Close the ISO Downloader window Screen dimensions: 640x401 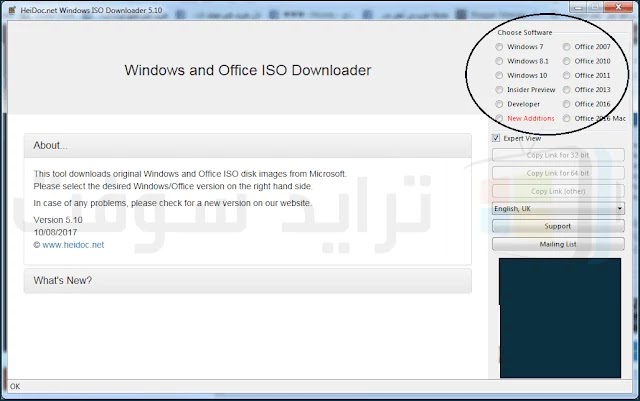pos(618,7)
